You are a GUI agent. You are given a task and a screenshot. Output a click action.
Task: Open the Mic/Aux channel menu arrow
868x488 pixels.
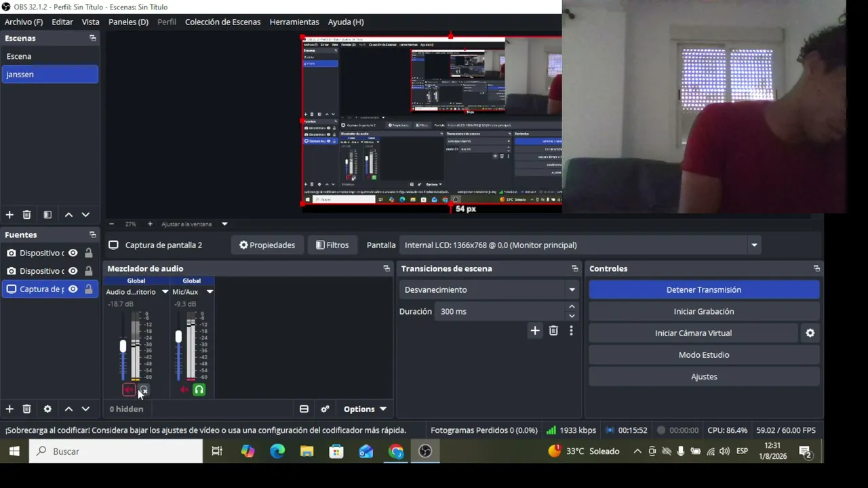coord(210,292)
